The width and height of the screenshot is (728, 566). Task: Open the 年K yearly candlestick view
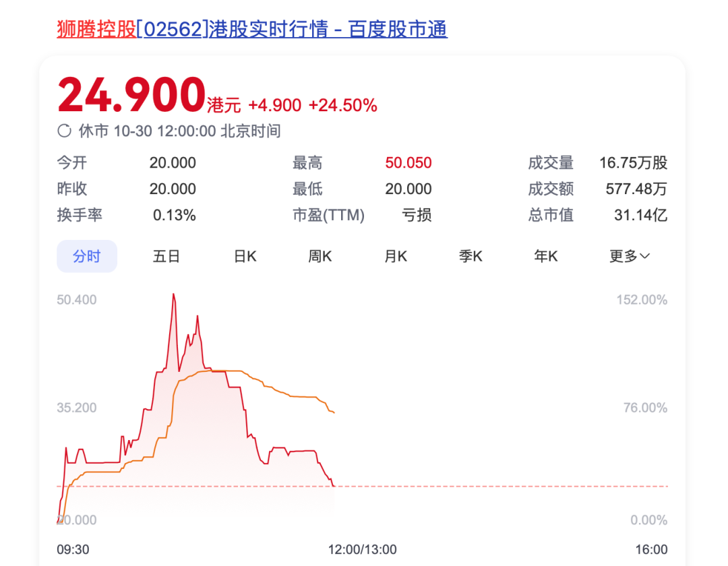tap(545, 256)
